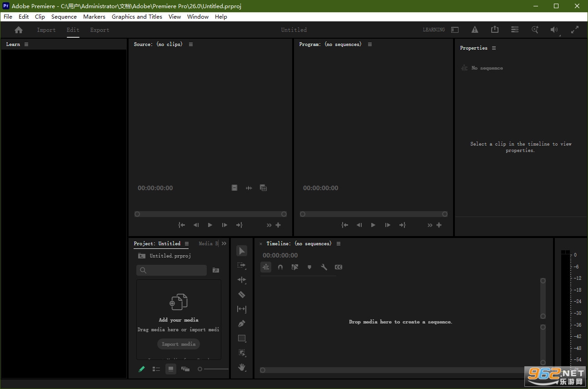Screen dimensions: 588x389
Task: Click the Program monitor zoom scroll bar
Action: click(374, 214)
